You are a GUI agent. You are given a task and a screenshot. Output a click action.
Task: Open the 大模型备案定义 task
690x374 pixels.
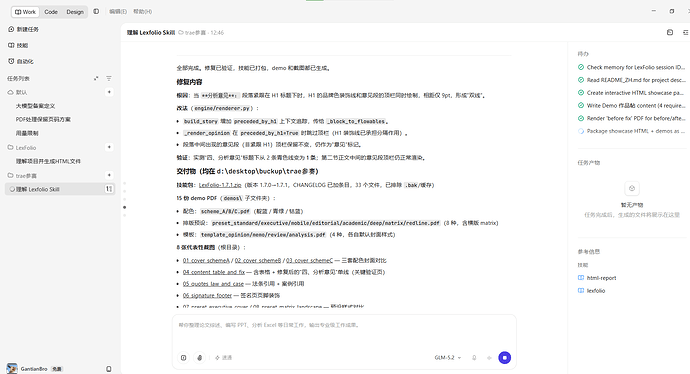[35, 106]
